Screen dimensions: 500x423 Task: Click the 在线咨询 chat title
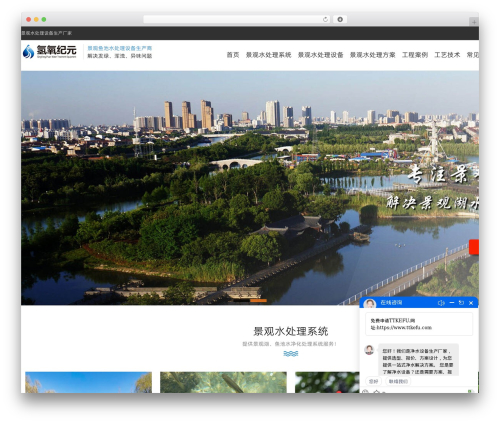click(x=391, y=303)
